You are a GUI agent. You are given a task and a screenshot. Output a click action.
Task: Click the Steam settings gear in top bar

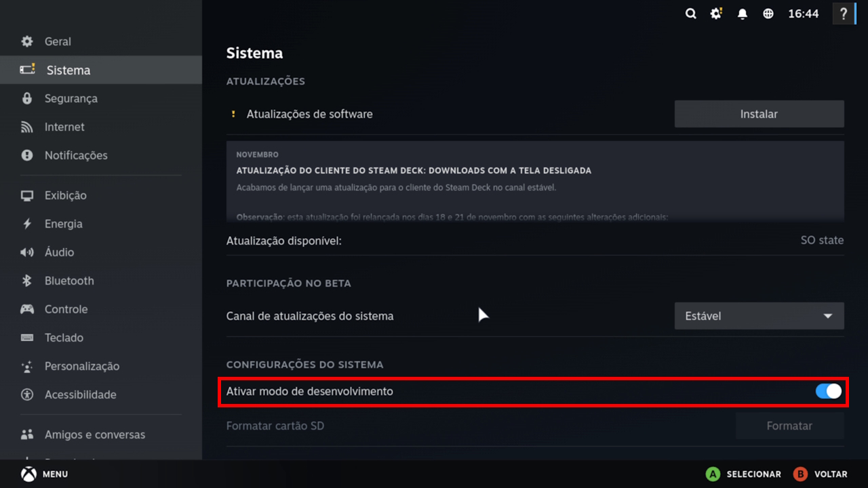[x=716, y=14]
